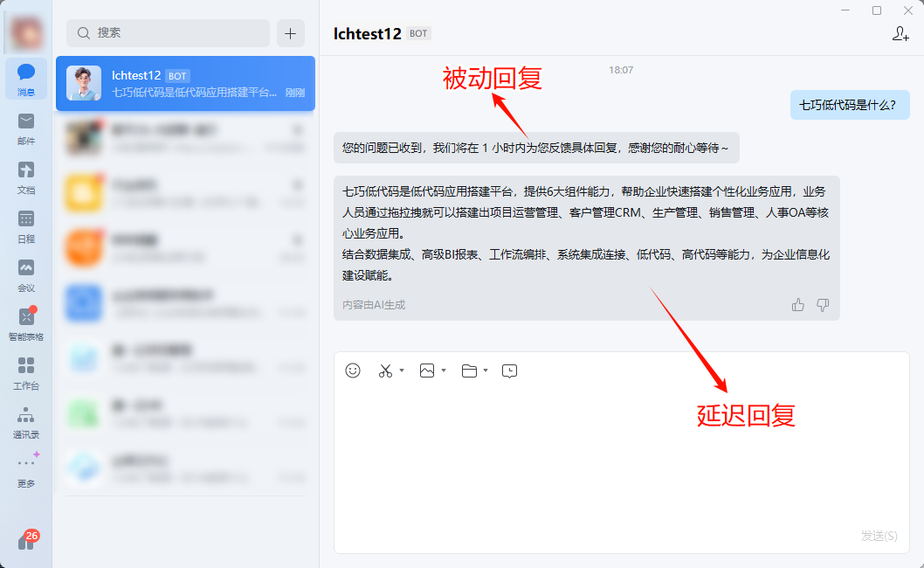924x568 pixels.
Task: Expand the screenshot scissors dropdown arrow
Action: (x=402, y=371)
